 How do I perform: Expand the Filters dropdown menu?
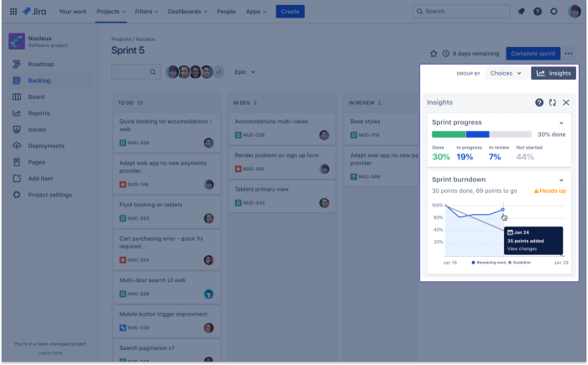pyautogui.click(x=146, y=11)
